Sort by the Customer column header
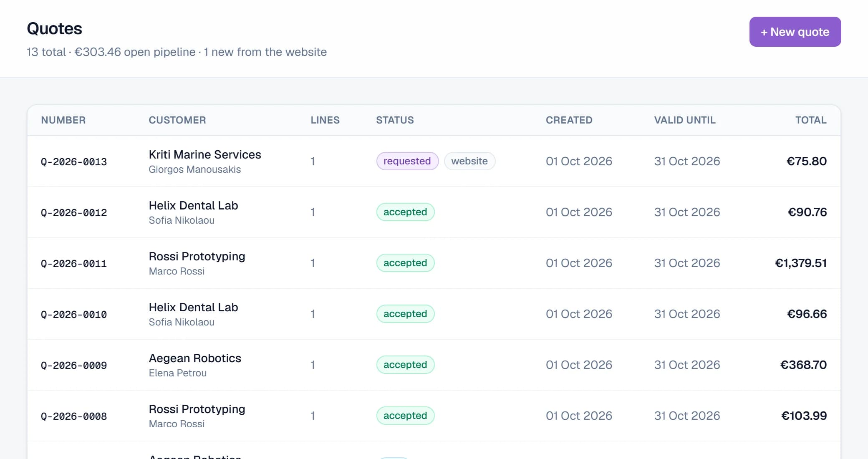 pyautogui.click(x=177, y=120)
